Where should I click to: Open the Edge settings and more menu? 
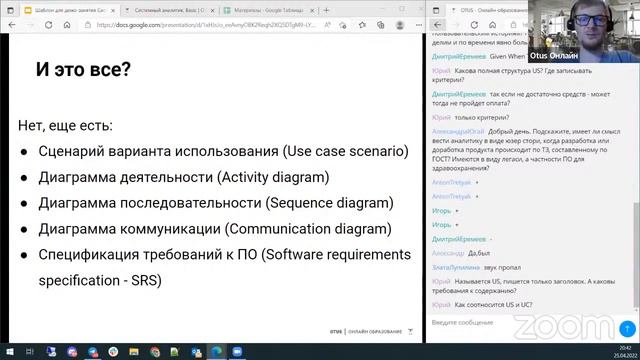[419, 25]
